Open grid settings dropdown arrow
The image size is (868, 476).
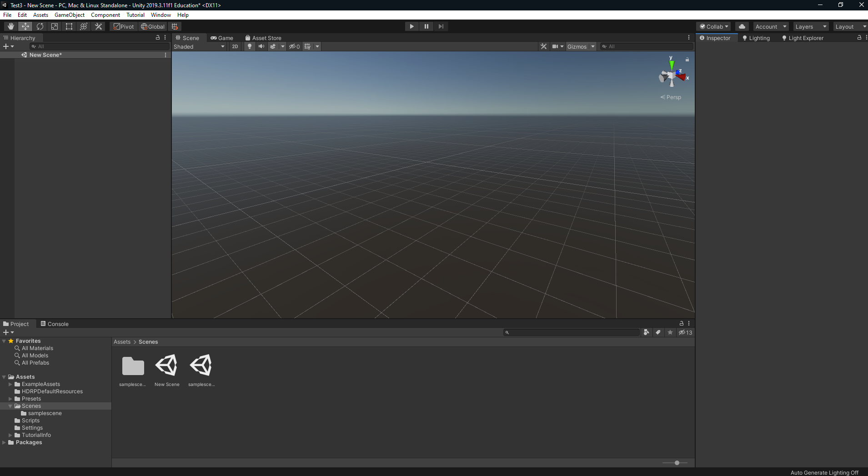[x=317, y=46]
